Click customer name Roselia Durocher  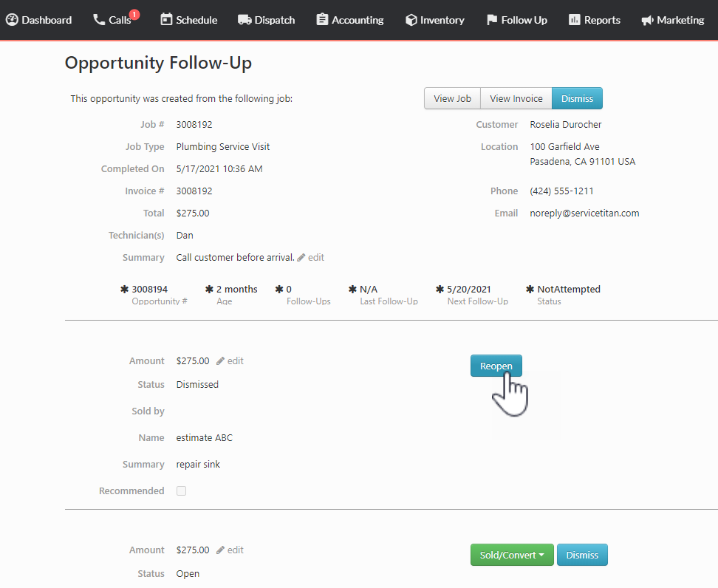tap(566, 125)
